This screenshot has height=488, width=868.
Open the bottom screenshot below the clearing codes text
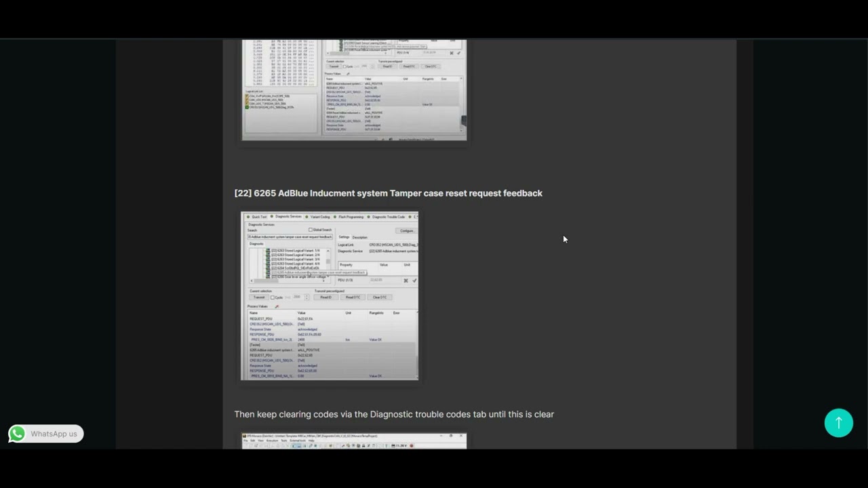(354, 441)
